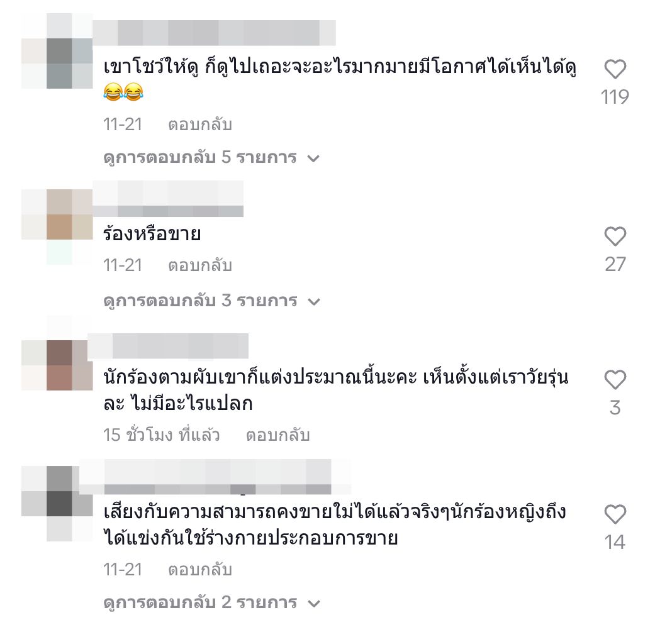Open the third commenter's username
Viewport: 672px width, 620px height.
(168, 346)
